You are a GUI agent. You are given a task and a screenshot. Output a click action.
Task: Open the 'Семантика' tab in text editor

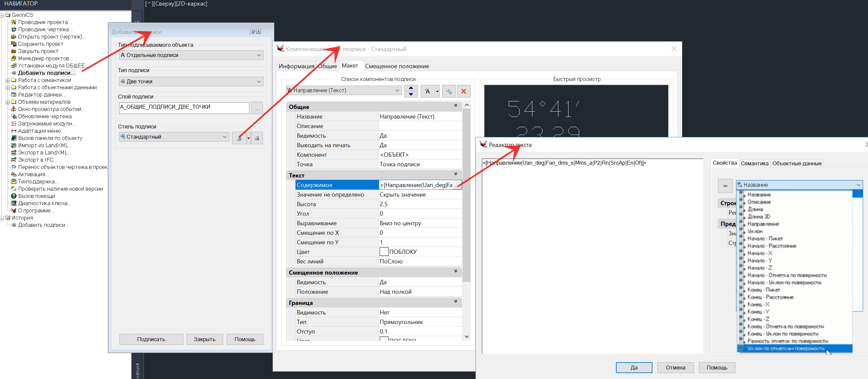point(754,164)
